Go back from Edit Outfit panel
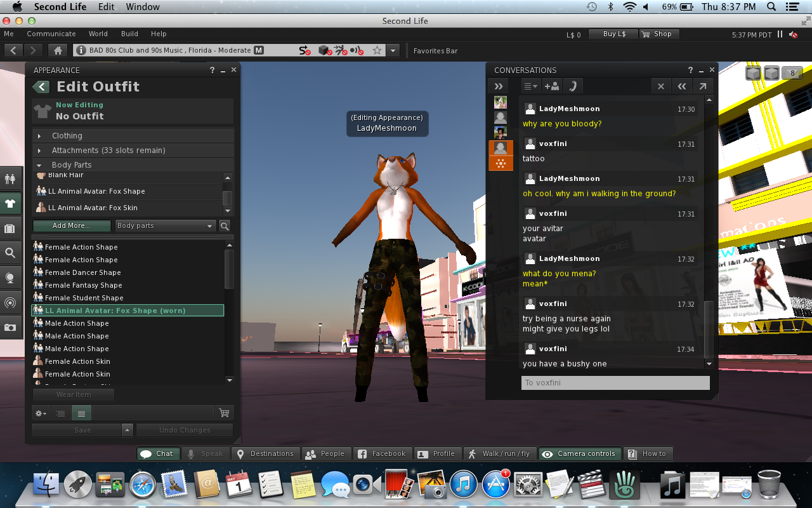Image resolution: width=812 pixels, height=508 pixels. click(x=41, y=87)
